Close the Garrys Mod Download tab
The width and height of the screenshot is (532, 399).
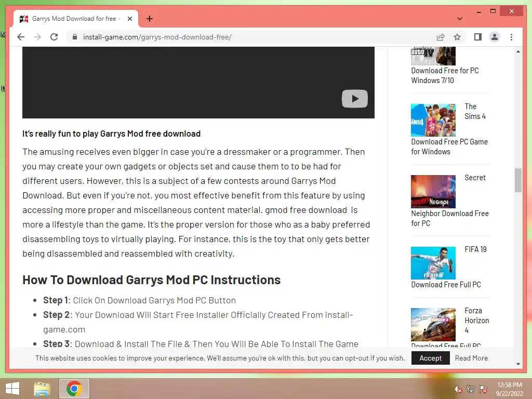pos(129,19)
